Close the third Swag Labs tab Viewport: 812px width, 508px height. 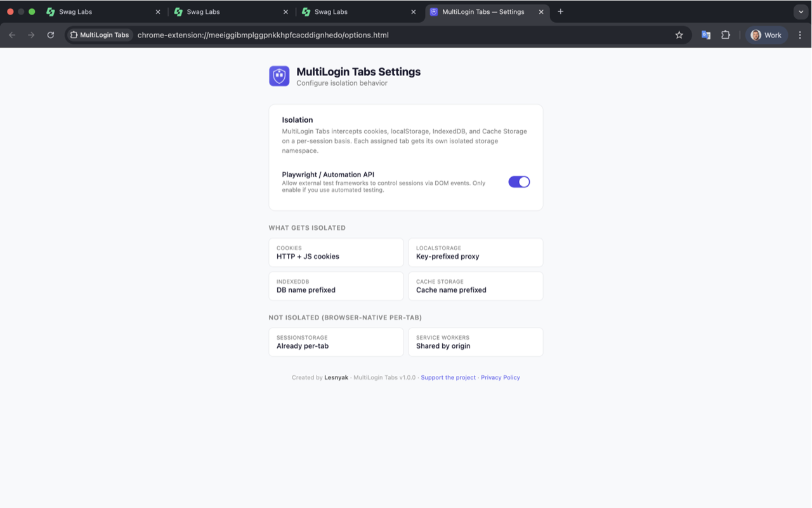click(414, 11)
